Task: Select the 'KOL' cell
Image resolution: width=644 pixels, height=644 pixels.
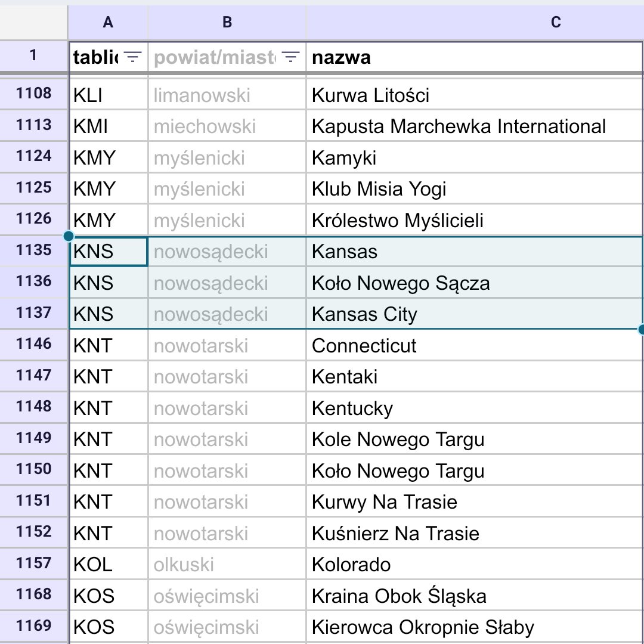Action: pyautogui.click(x=109, y=564)
